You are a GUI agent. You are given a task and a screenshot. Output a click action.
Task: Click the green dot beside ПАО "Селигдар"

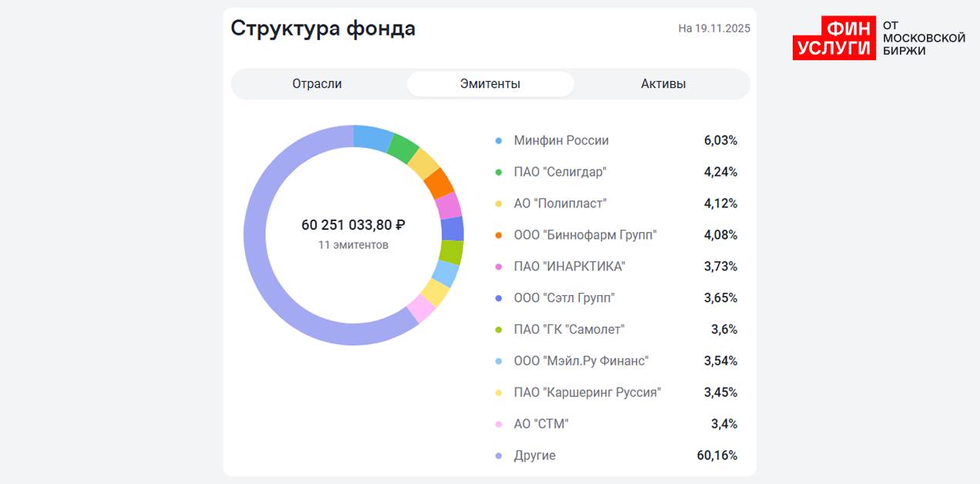498,173
